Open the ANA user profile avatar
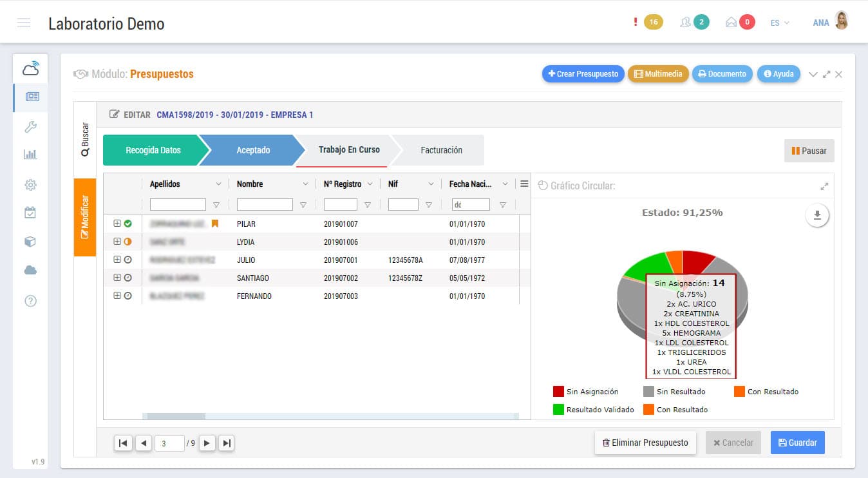 pyautogui.click(x=841, y=22)
